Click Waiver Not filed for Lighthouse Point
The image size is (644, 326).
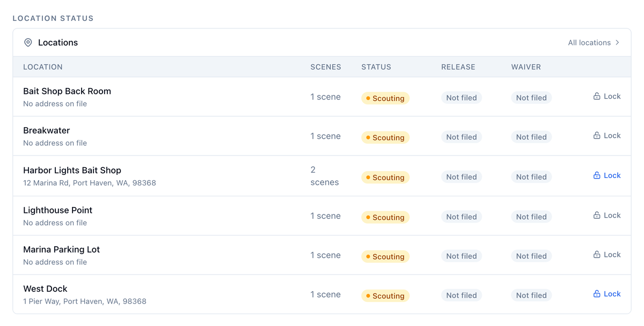[x=531, y=217]
